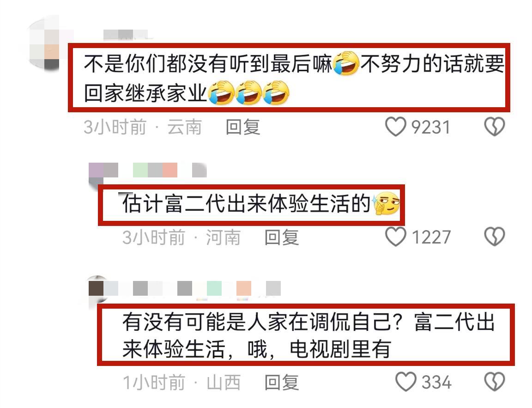Select the comment about 继承家业
The height and width of the screenshot is (408, 532).
click(289, 77)
